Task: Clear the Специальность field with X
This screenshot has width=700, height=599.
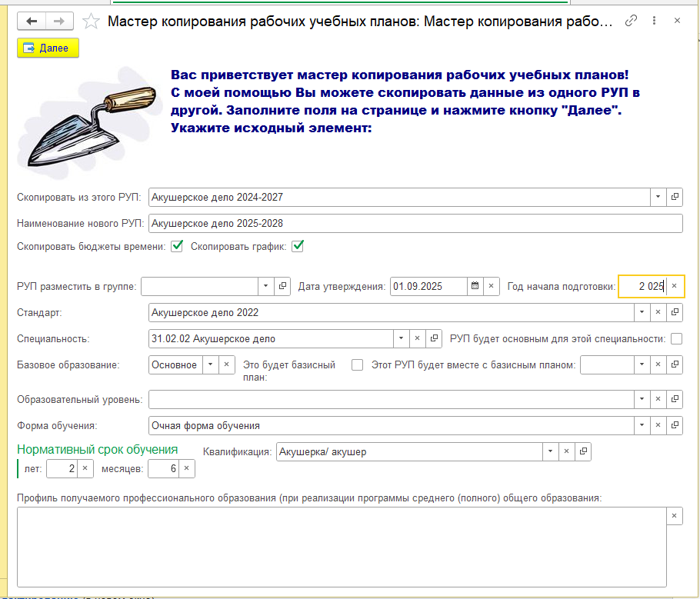Action: [418, 338]
